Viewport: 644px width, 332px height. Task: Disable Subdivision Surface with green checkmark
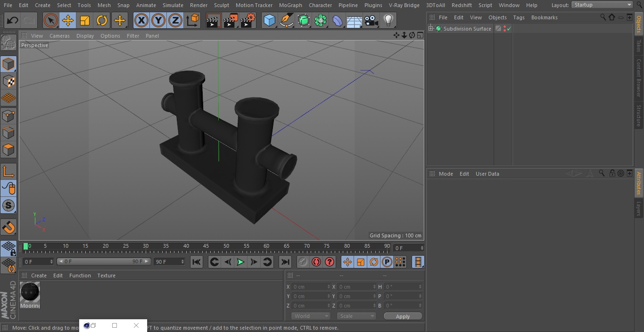click(509, 29)
